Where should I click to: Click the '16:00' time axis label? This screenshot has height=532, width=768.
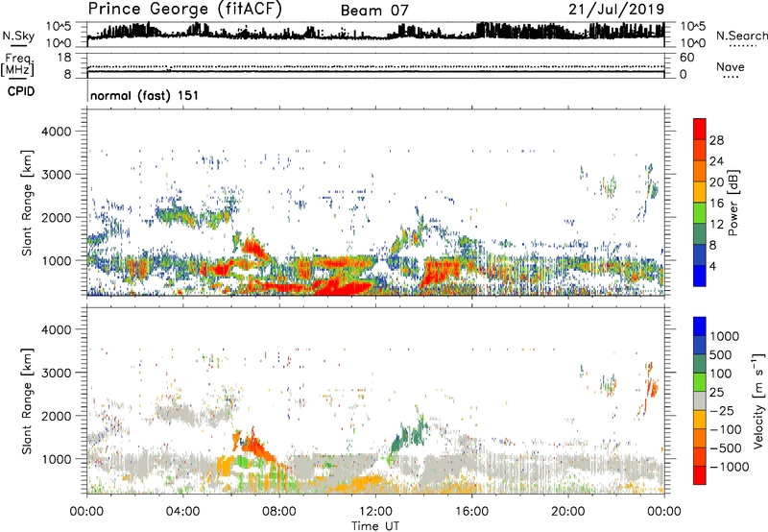coord(471,512)
